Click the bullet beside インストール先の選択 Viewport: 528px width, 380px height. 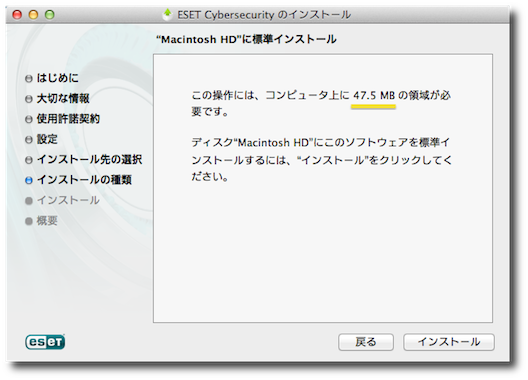(x=29, y=160)
